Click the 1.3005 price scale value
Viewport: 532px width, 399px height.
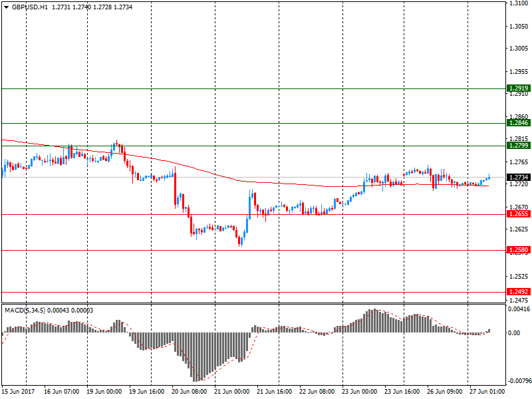519,49
